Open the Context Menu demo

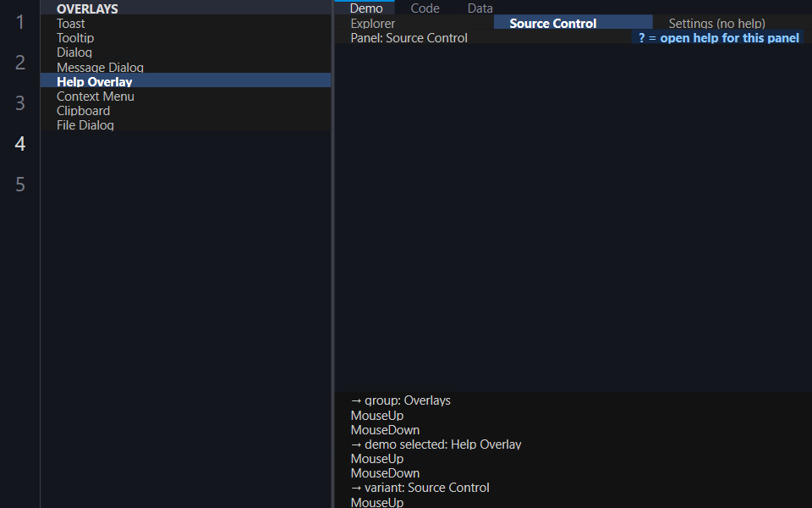coord(185,96)
